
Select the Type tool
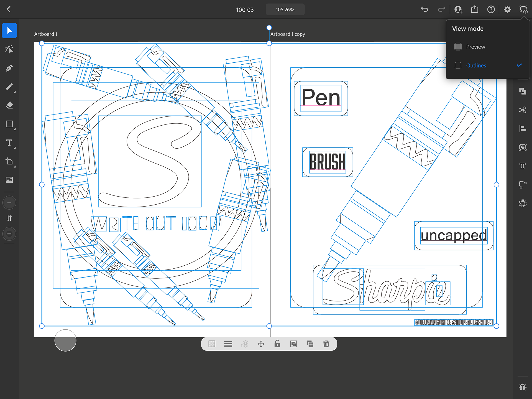coord(9,143)
